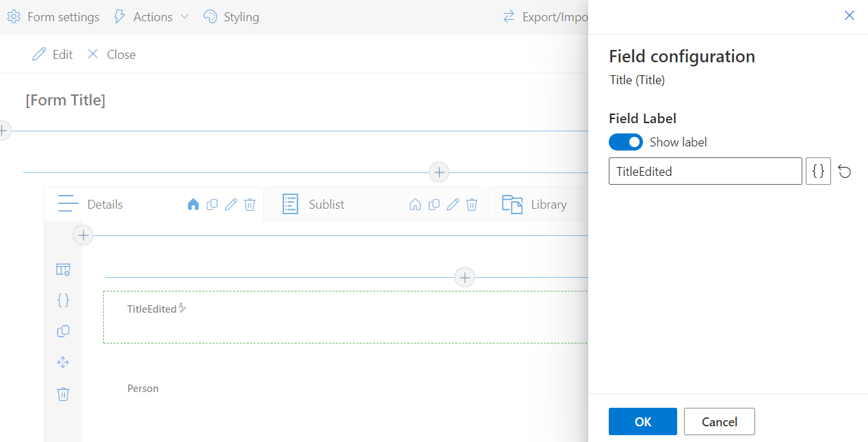Cancel the field configuration changes
The image size is (868, 442).
tap(719, 421)
